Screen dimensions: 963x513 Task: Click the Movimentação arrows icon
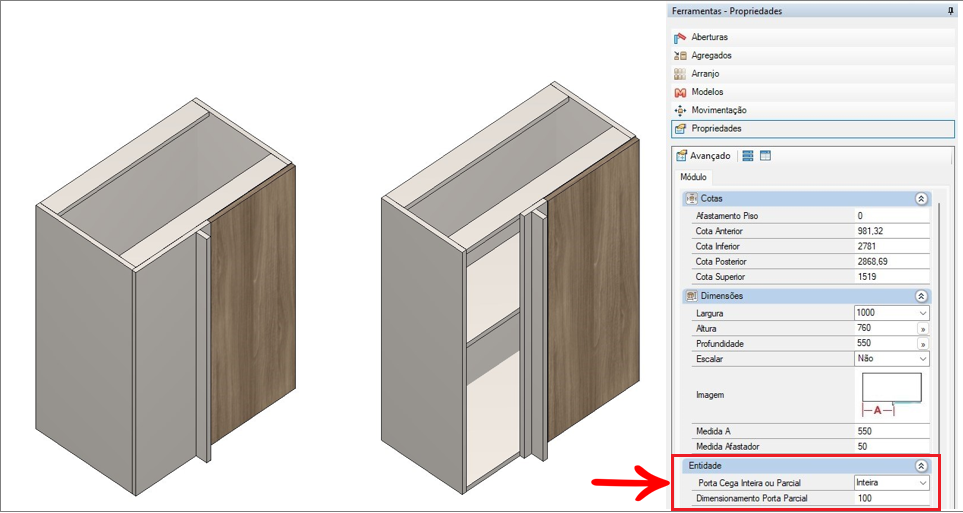680,111
